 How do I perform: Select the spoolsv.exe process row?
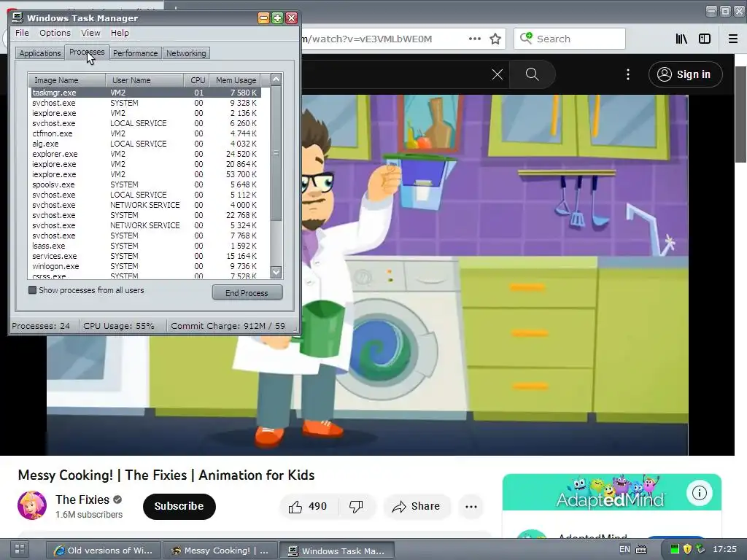coord(146,184)
